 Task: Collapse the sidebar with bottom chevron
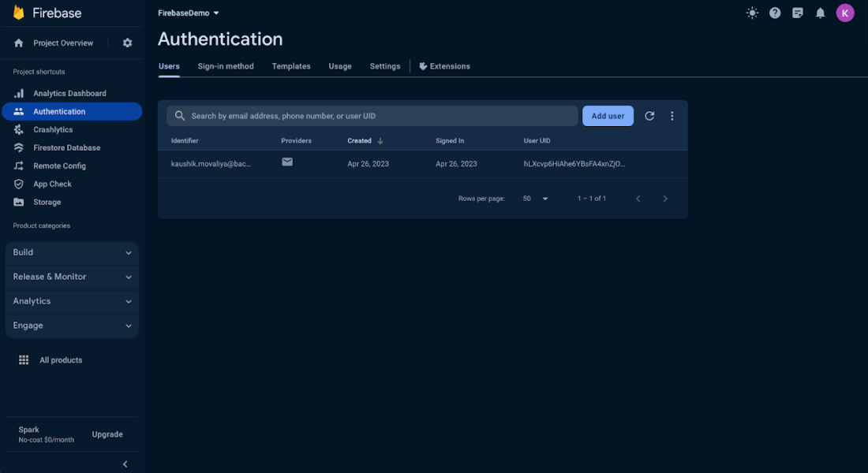tap(125, 464)
